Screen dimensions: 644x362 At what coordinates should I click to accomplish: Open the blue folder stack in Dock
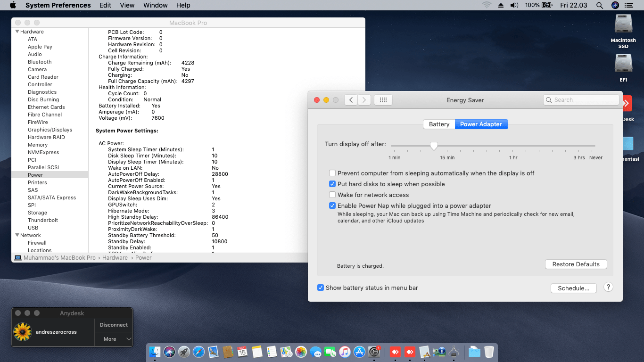click(474, 352)
